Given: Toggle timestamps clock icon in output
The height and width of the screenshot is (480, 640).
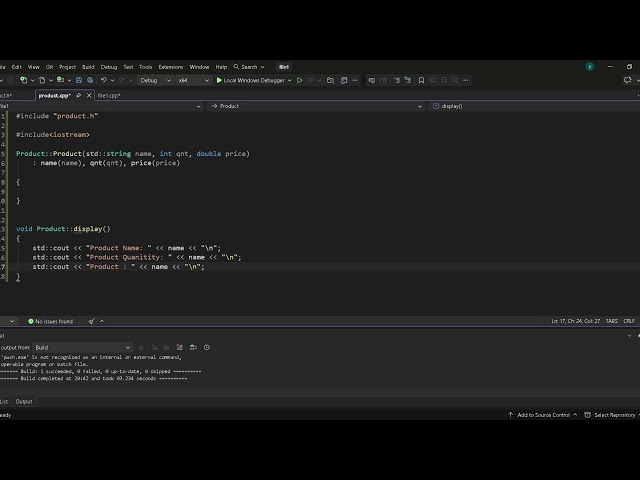Looking at the screenshot, I should point(207,347).
